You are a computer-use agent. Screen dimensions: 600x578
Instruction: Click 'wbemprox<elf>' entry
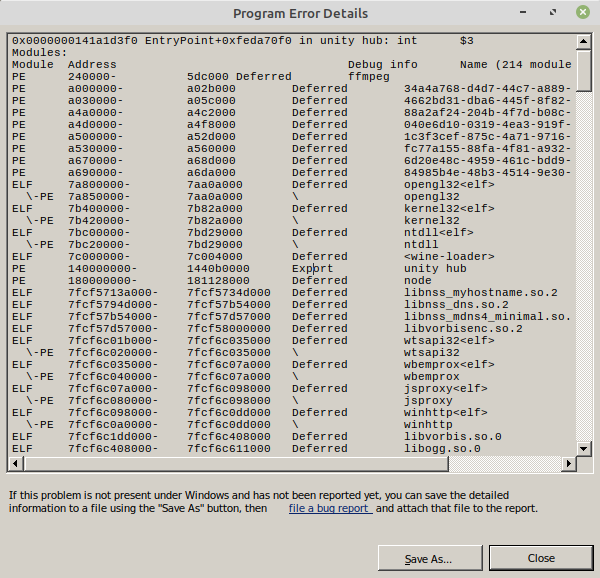449,365
